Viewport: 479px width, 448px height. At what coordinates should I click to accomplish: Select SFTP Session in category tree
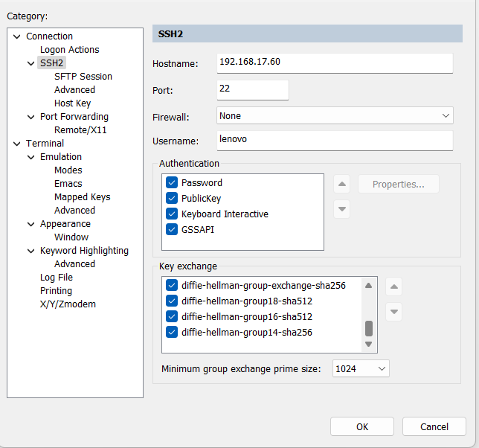(83, 77)
